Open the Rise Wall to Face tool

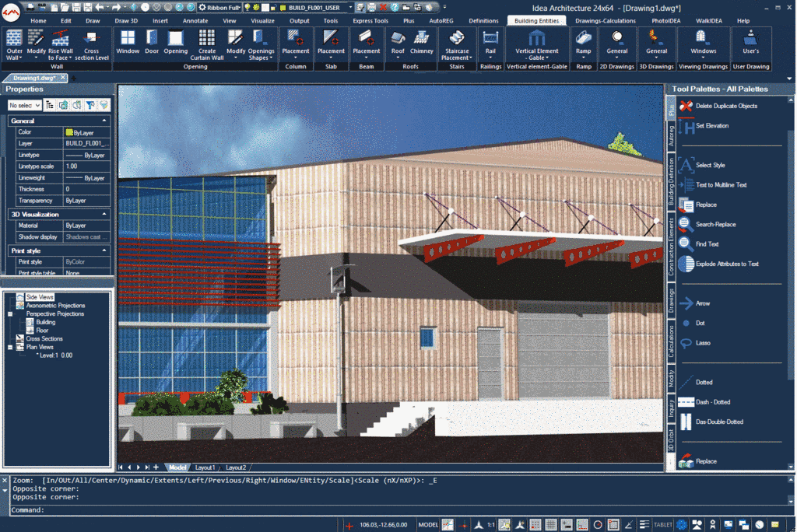[60, 44]
